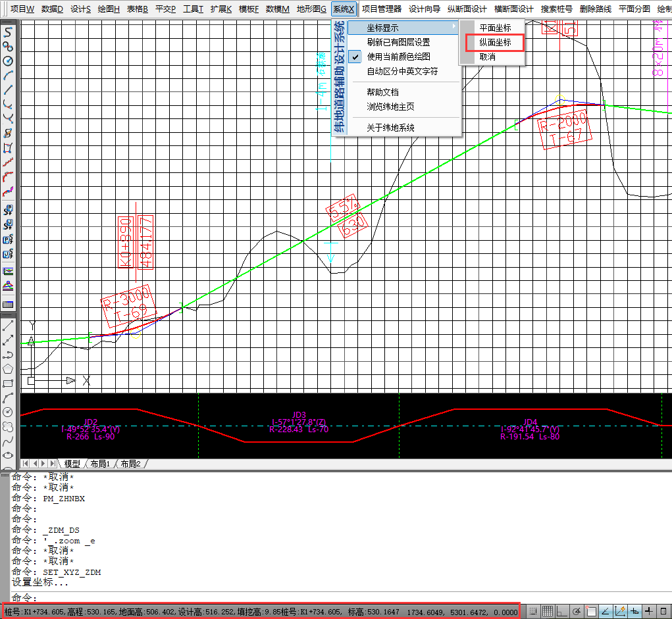The height and width of the screenshot is (619, 672).
Task: Toggle ortho mode in status bar
Action: pos(562,612)
